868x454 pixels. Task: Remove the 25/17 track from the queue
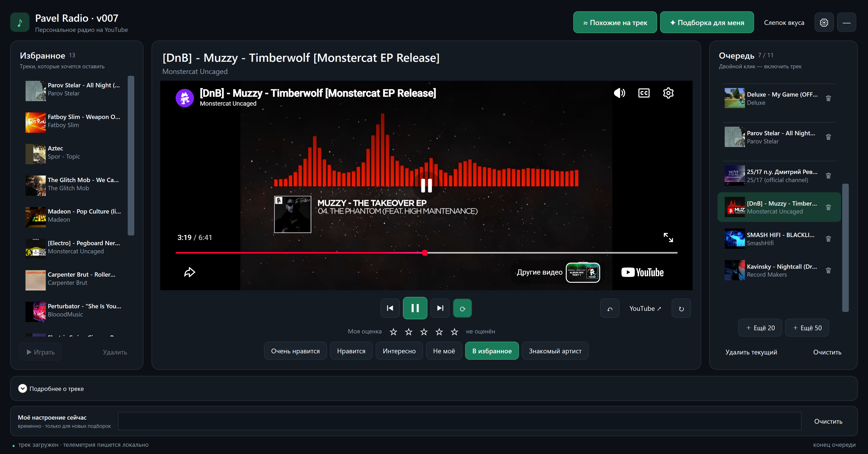[828, 176]
